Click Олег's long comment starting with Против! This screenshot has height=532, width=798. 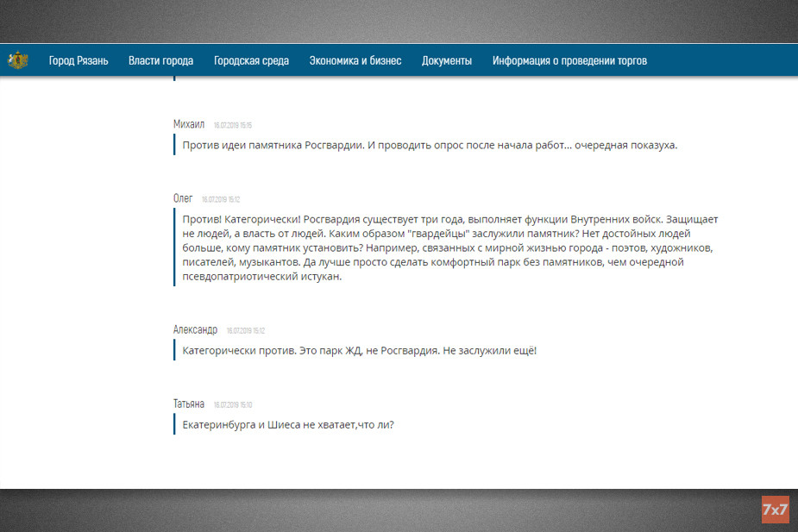(449, 248)
